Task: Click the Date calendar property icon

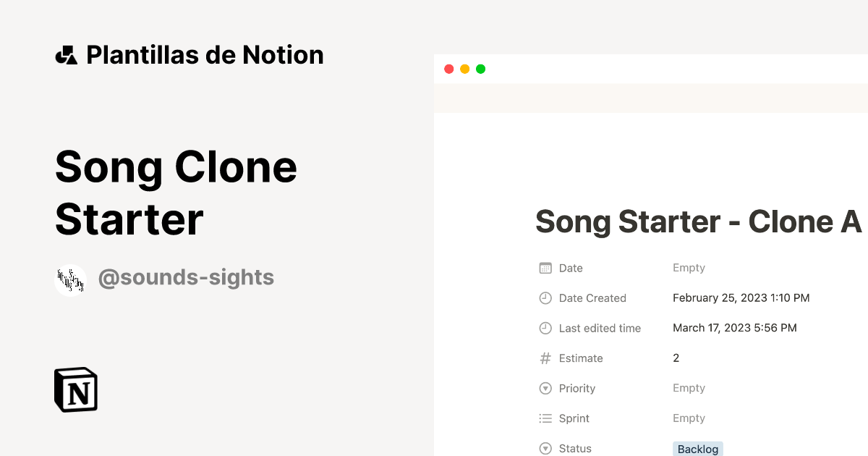Action: point(545,268)
